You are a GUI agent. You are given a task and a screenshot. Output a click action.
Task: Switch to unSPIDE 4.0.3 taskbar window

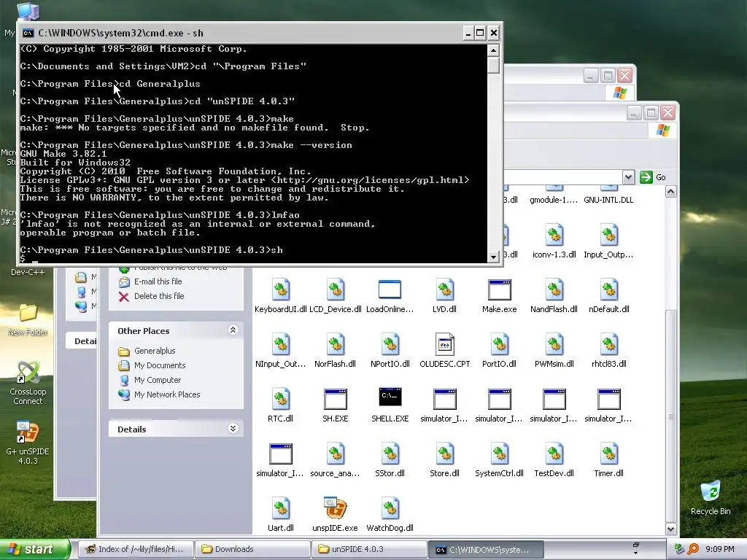369,549
